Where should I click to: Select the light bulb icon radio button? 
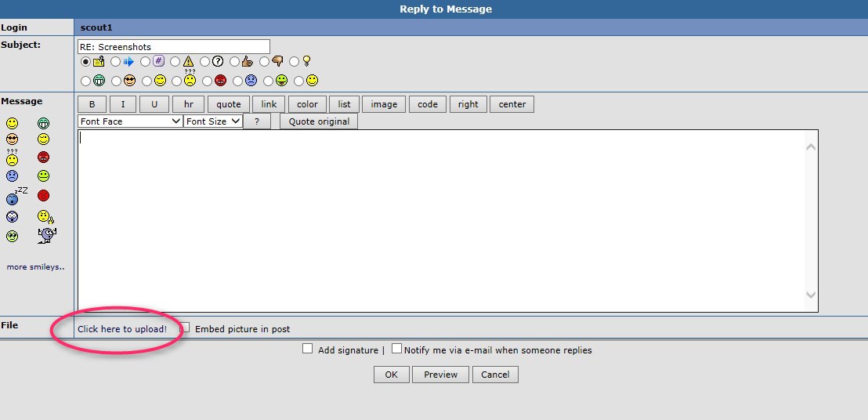tap(295, 61)
